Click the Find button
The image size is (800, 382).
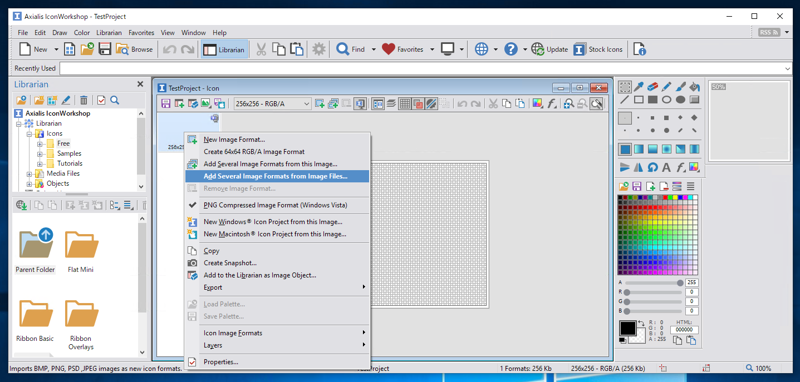(352, 49)
